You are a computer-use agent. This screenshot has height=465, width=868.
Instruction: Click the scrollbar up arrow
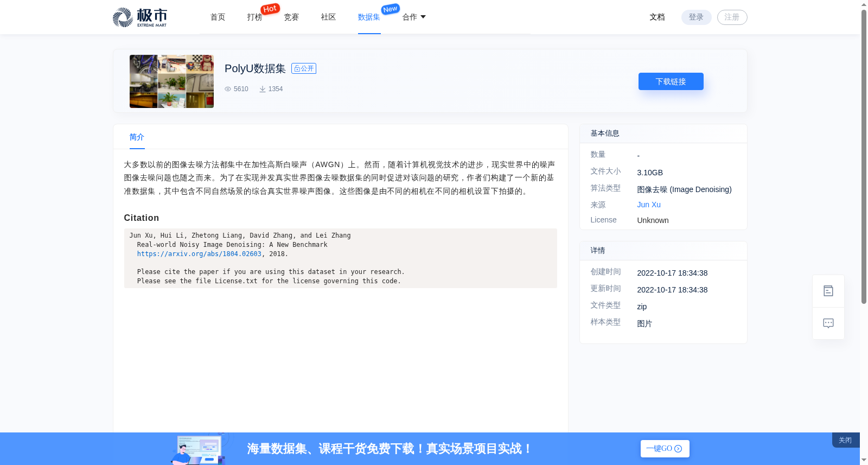[x=864, y=4]
